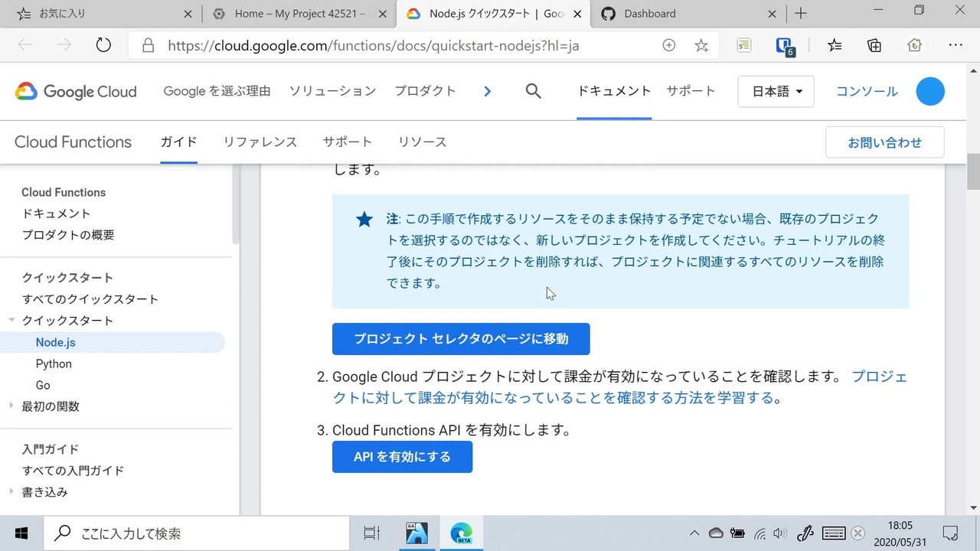Screen dimensions: 980x551
Task: Reload the page with refresh icon
Action: (x=103, y=45)
